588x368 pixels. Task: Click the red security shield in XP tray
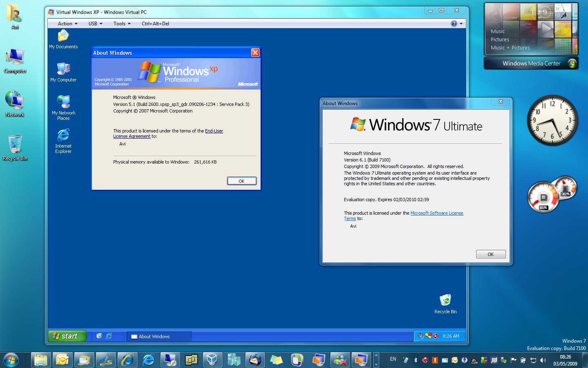[436, 336]
